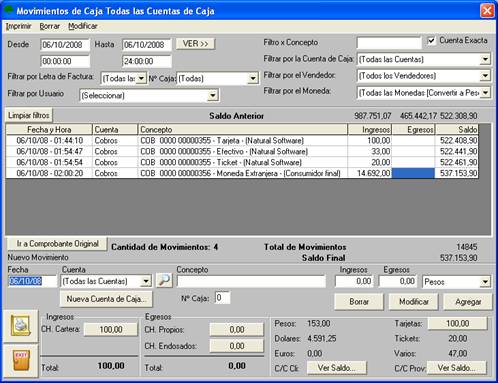Click the Fecha field in Nuevo Movimiento
498x383 pixels.
(x=32, y=281)
